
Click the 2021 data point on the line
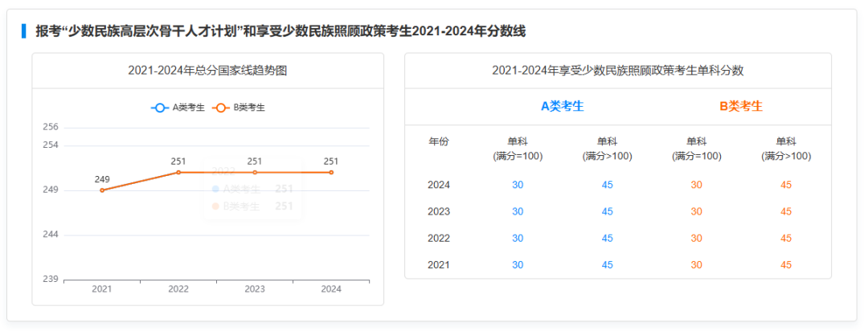click(102, 190)
